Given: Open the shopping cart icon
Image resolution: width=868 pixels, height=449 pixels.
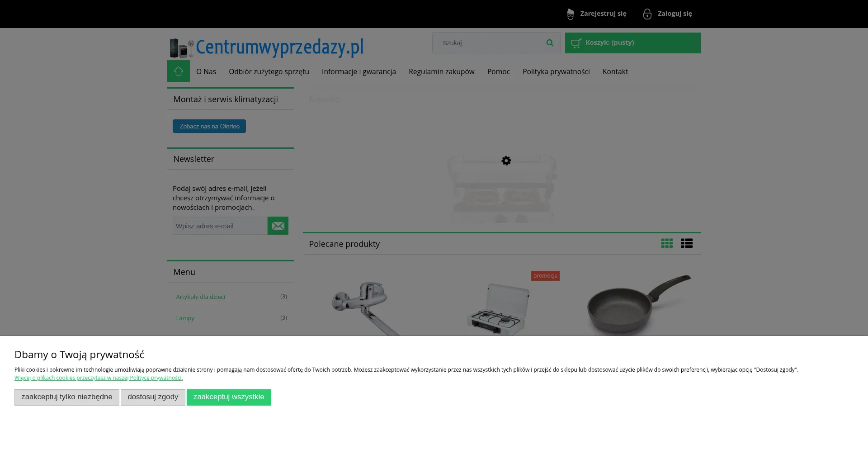Looking at the screenshot, I should [x=576, y=43].
